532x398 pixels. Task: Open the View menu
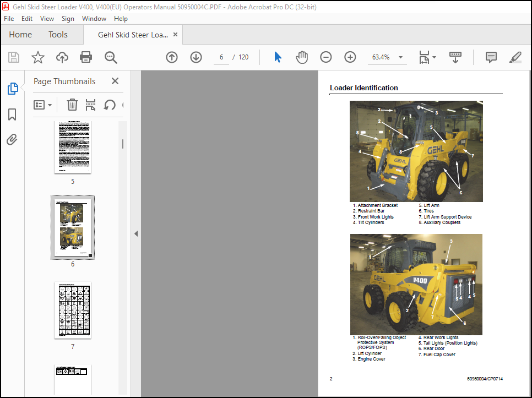click(47, 19)
